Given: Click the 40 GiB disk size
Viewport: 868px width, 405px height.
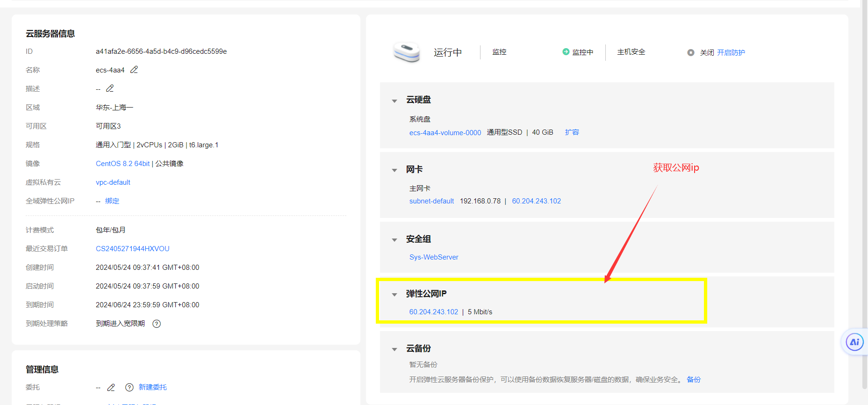Looking at the screenshot, I should (543, 132).
